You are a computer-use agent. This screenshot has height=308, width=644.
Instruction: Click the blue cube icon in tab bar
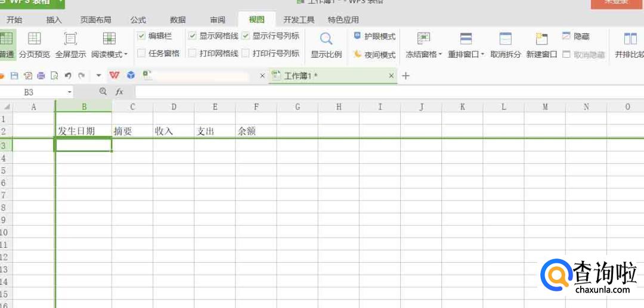pos(131,75)
